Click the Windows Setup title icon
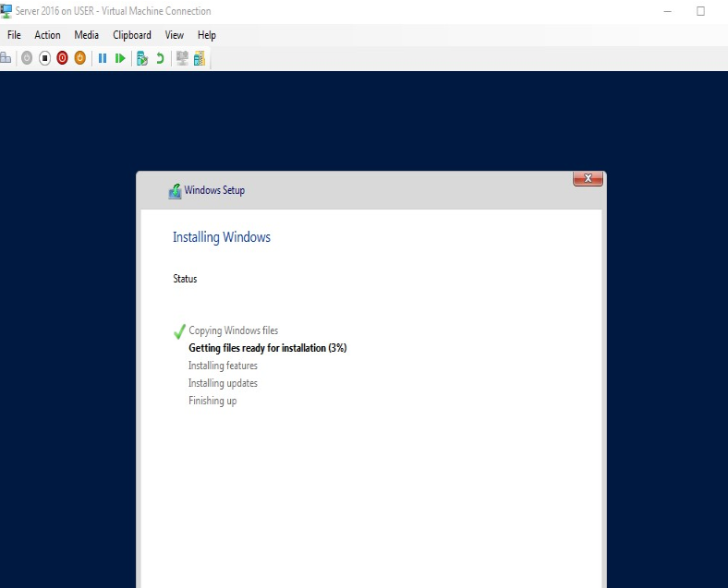This screenshot has width=728, height=588. [x=175, y=190]
